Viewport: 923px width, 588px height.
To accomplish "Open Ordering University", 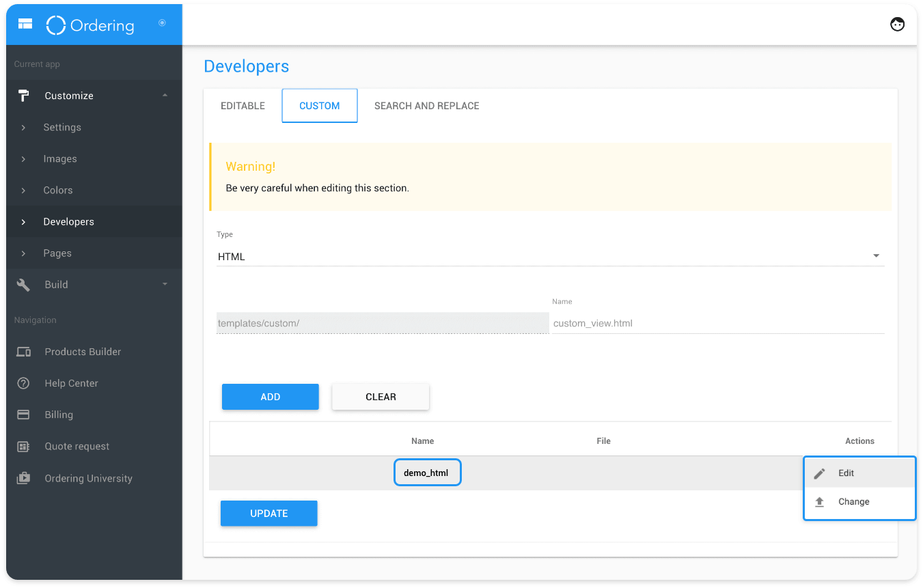I will coord(89,478).
